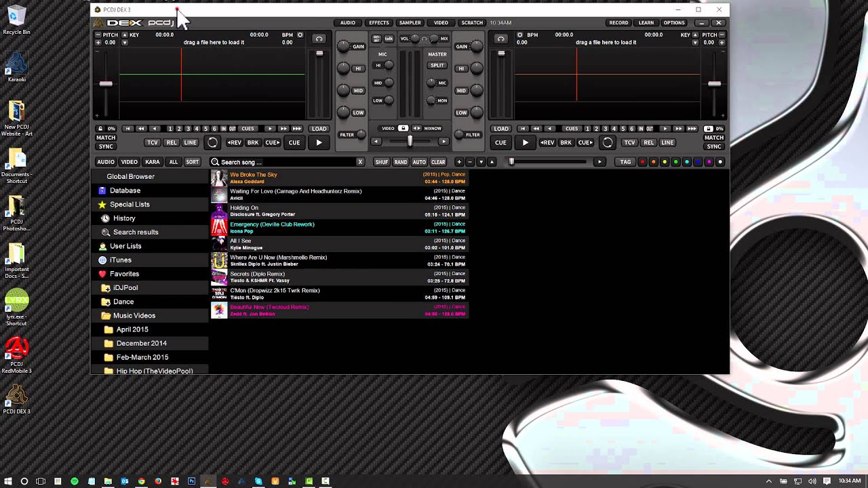Toggle master SPLIT button

[437, 66]
